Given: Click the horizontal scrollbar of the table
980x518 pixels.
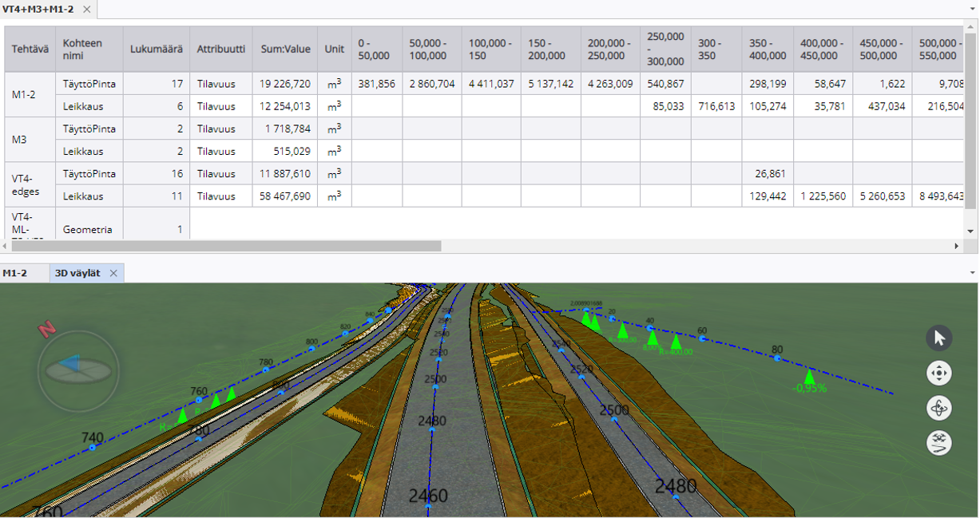Looking at the screenshot, I should pyautogui.click(x=228, y=247).
